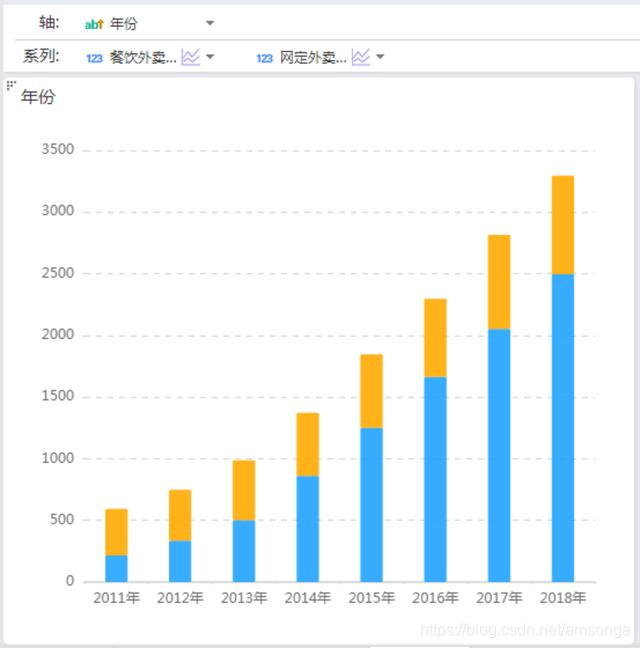Image resolution: width=640 pixels, height=648 pixels.
Task: Click the blue bar segment for 2015年
Action: 371,505
